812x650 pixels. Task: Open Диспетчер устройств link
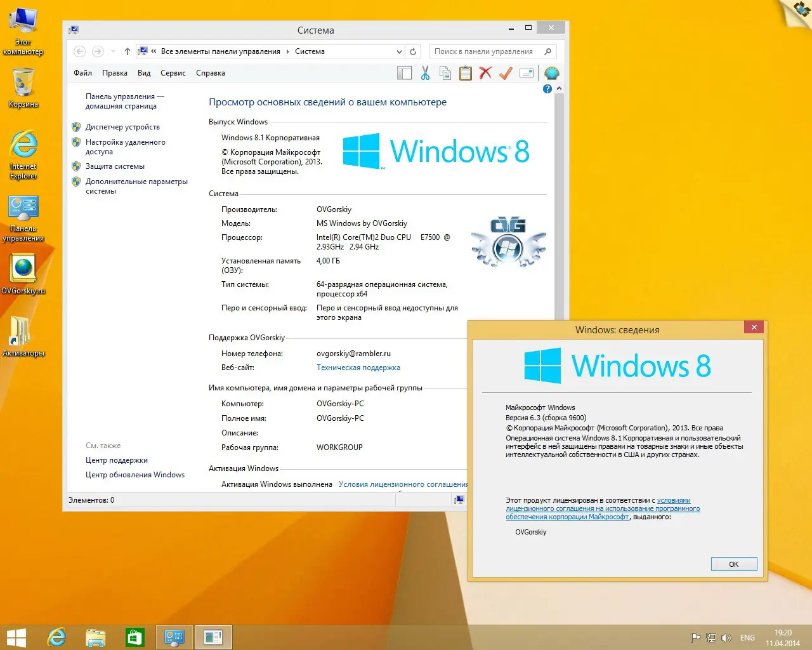point(122,127)
